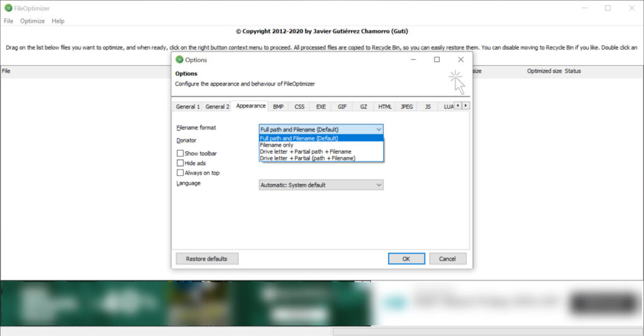644x336 pixels.
Task: Switch to the General 2 tab
Action: point(217,107)
